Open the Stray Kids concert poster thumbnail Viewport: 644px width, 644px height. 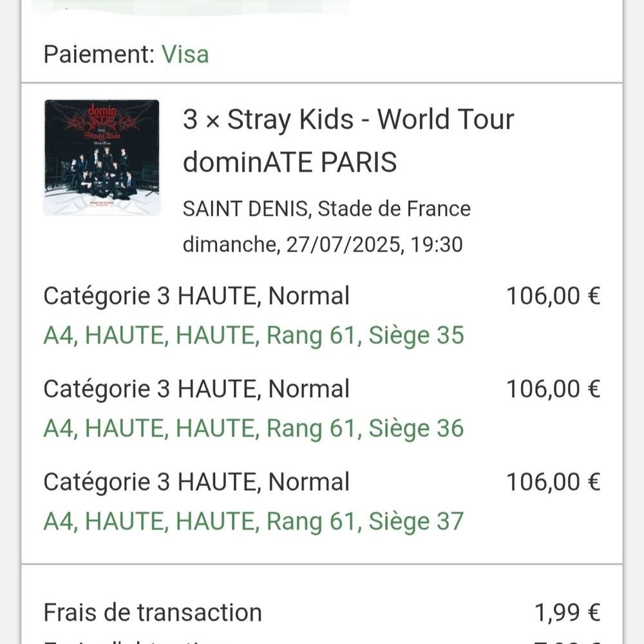coord(102,157)
